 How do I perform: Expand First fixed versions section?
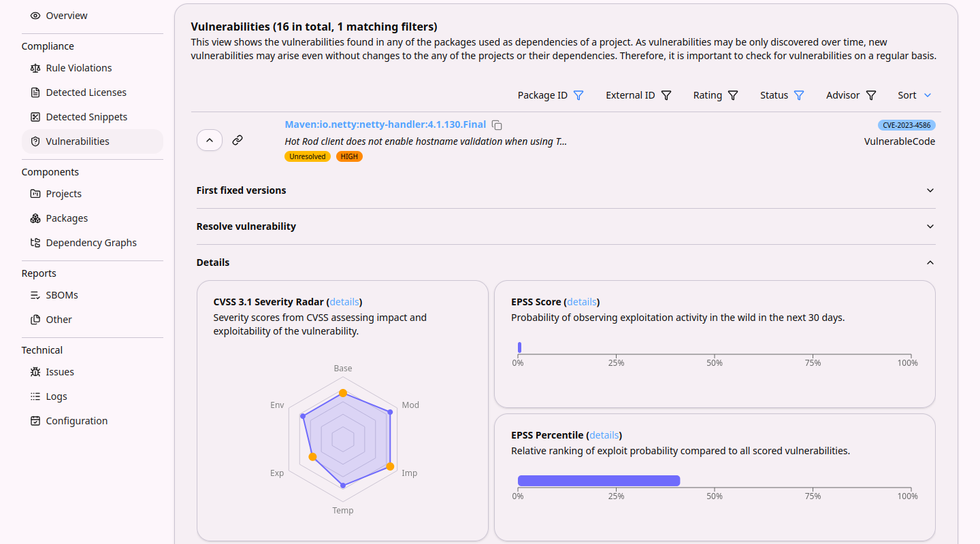pyautogui.click(x=566, y=190)
